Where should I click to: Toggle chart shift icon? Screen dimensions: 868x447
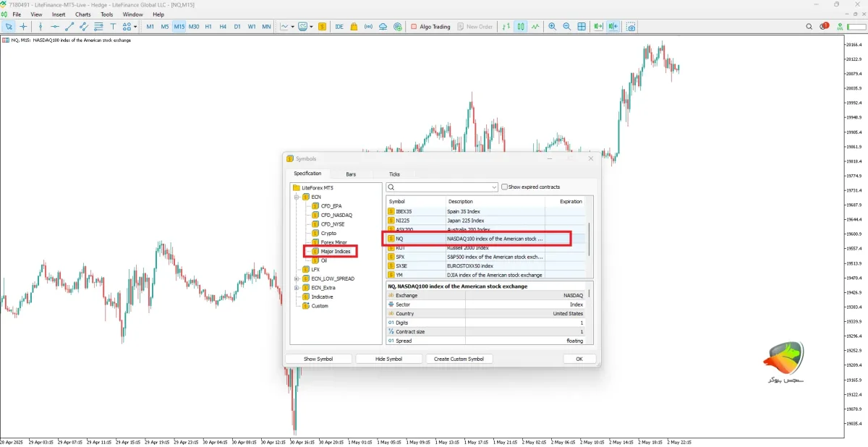click(x=613, y=27)
